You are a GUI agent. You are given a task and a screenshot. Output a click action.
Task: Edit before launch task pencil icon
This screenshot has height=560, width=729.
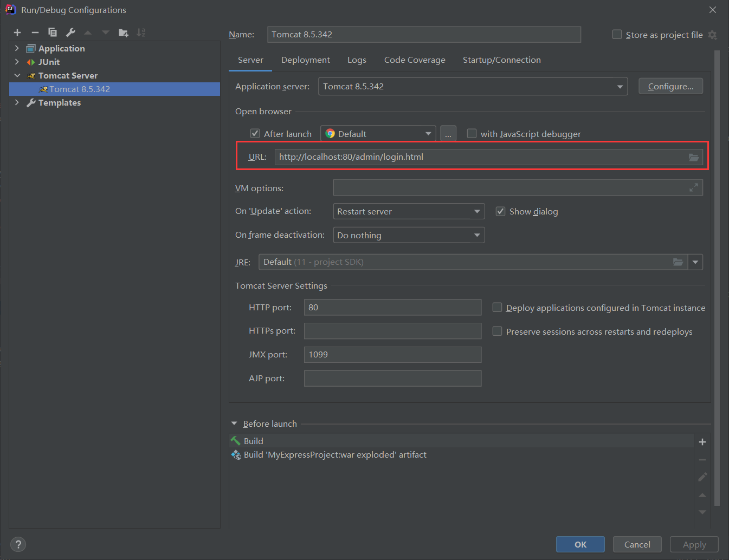pos(702,477)
